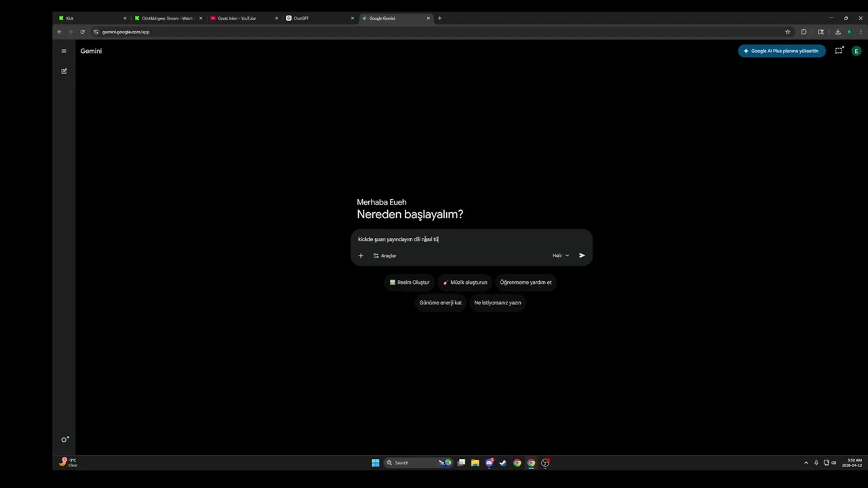Click into the prompt text field
Screen dimensions: 868x488
[471, 239]
